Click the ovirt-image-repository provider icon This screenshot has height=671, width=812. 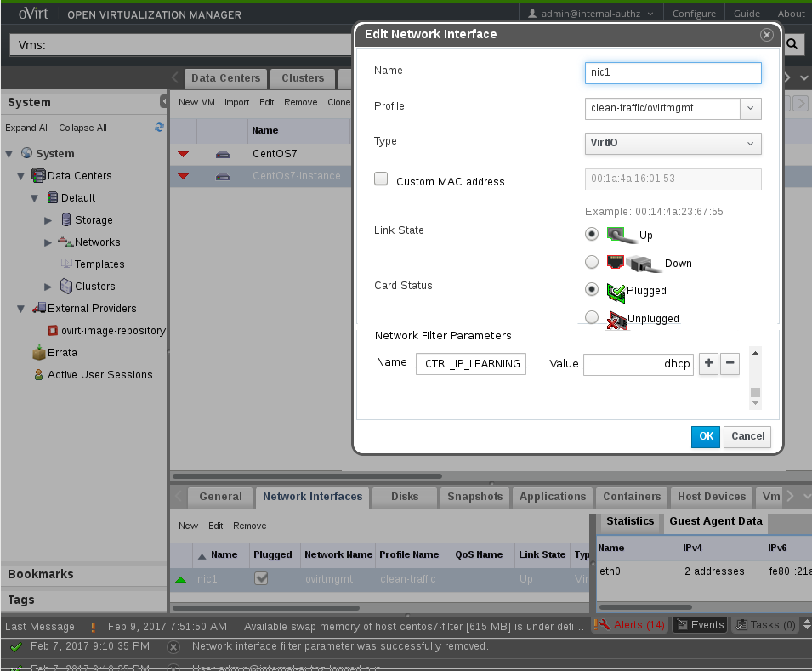pyautogui.click(x=53, y=331)
